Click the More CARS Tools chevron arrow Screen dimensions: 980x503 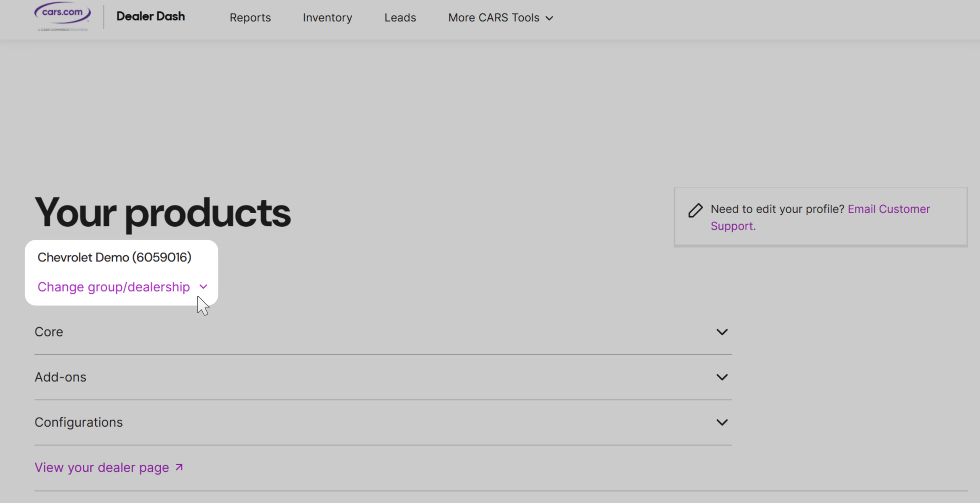click(549, 18)
